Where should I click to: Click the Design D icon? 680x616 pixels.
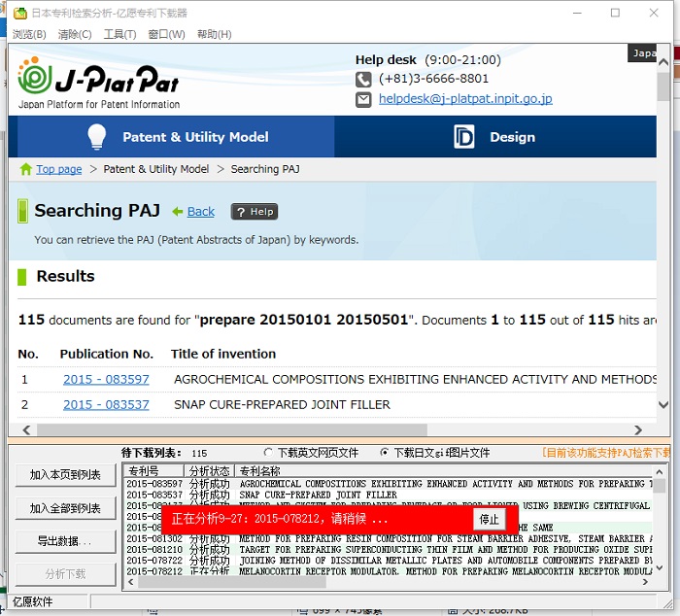pos(464,137)
